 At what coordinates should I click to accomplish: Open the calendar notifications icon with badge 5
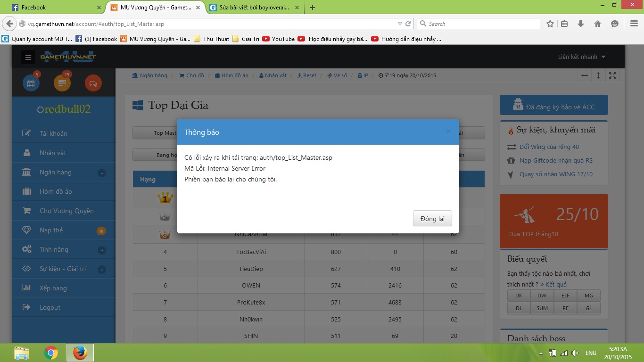(31, 83)
